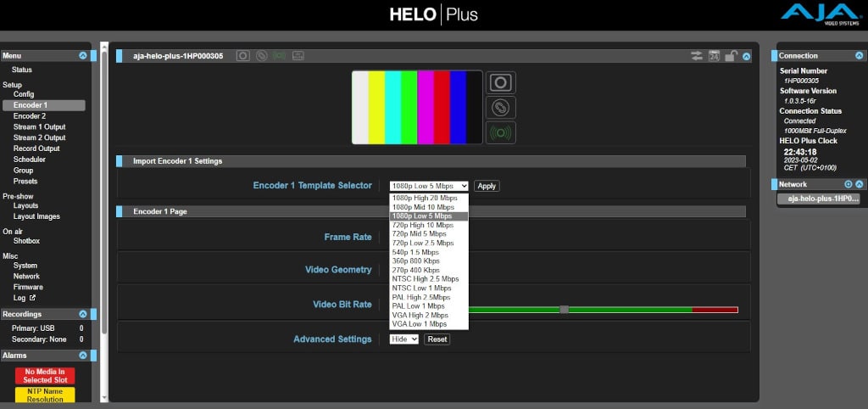868x409 pixels.
Task: Open Stream 1 Output in the menu
Action: pos(39,127)
